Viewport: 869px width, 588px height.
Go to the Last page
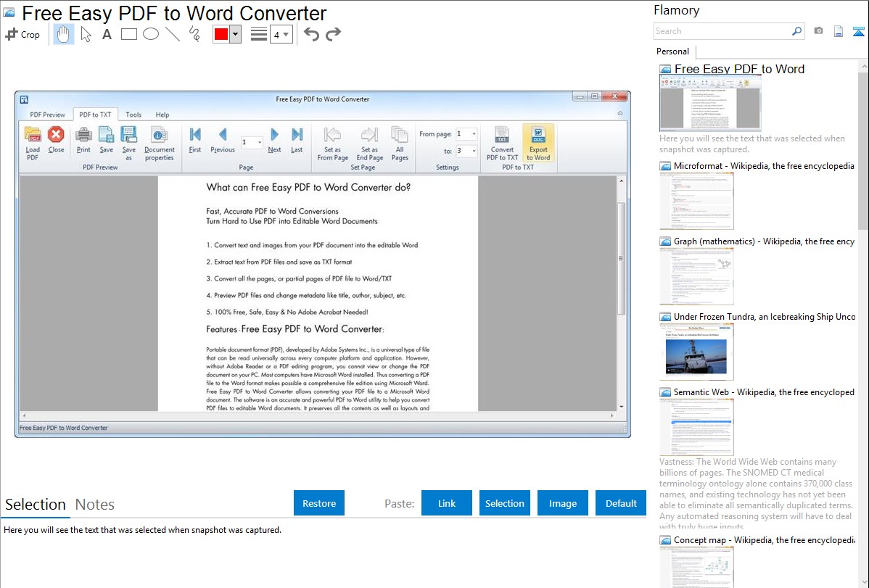[297, 139]
